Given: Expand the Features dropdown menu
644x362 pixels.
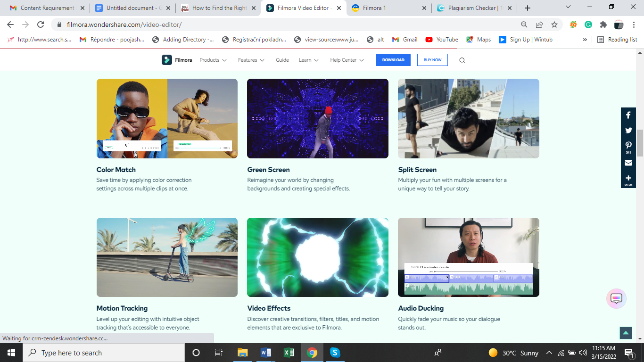Looking at the screenshot, I should tap(251, 60).
